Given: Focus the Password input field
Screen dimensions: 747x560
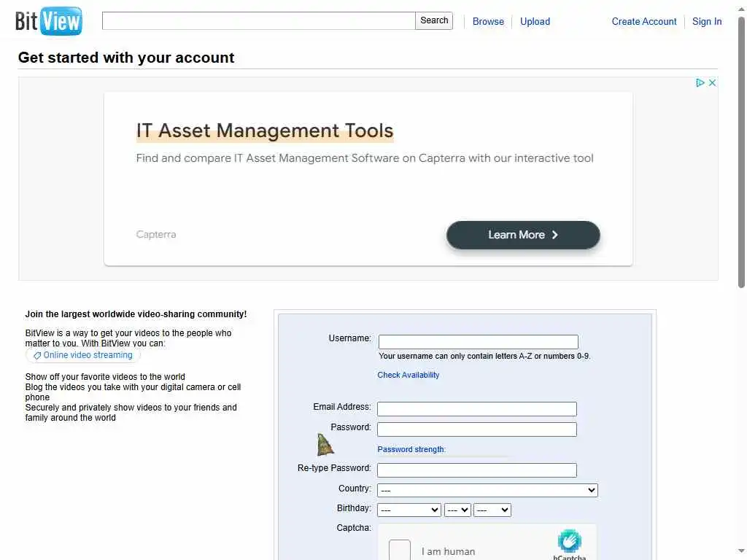Looking at the screenshot, I should click(477, 429).
